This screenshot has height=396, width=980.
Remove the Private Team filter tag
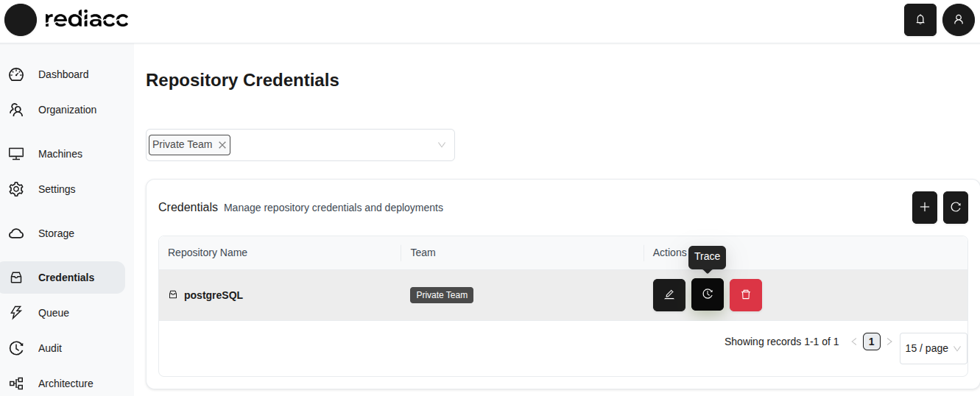222,145
